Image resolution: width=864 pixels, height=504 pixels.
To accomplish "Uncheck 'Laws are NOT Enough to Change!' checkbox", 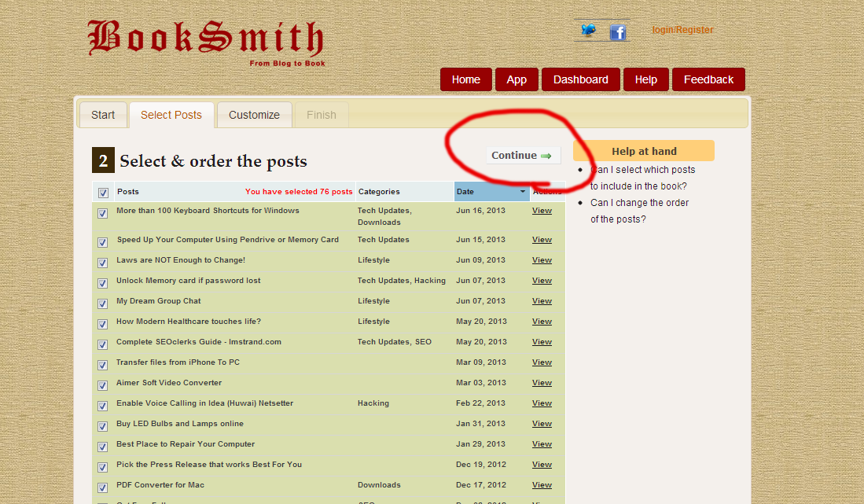I will [102, 263].
